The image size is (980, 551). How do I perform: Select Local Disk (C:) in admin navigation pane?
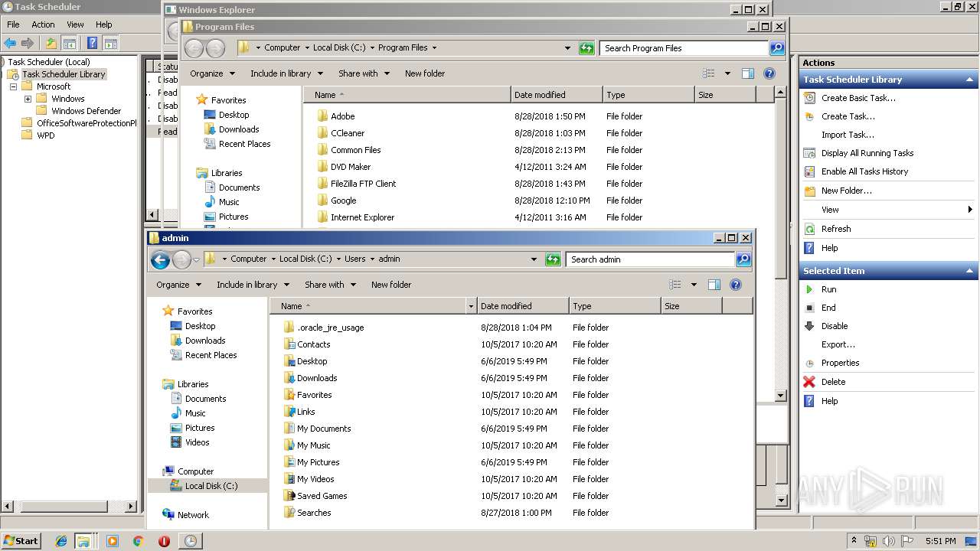pos(211,486)
